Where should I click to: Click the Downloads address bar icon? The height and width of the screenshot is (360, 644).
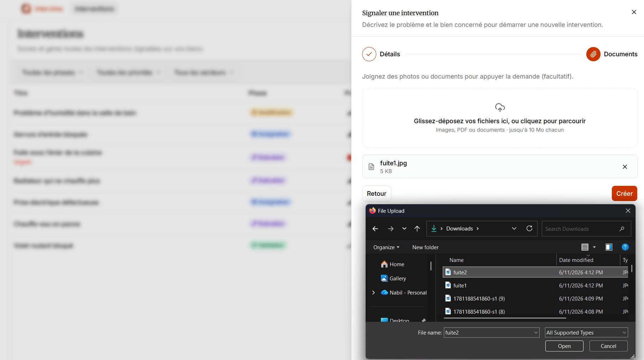click(434, 229)
